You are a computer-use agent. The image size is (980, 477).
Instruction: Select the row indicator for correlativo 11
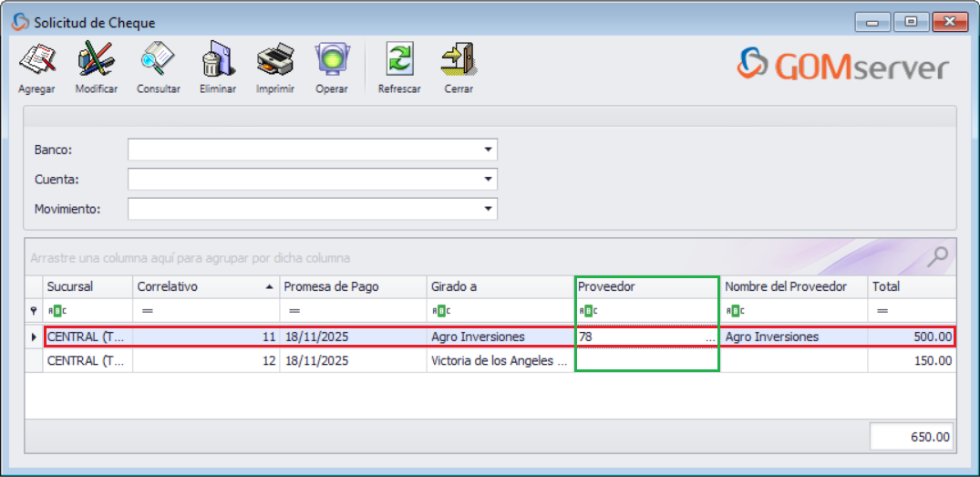click(34, 337)
